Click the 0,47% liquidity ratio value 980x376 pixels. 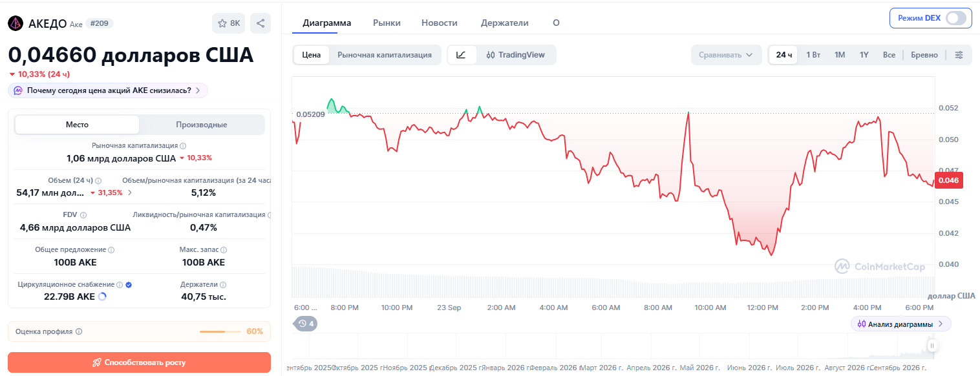(204, 227)
